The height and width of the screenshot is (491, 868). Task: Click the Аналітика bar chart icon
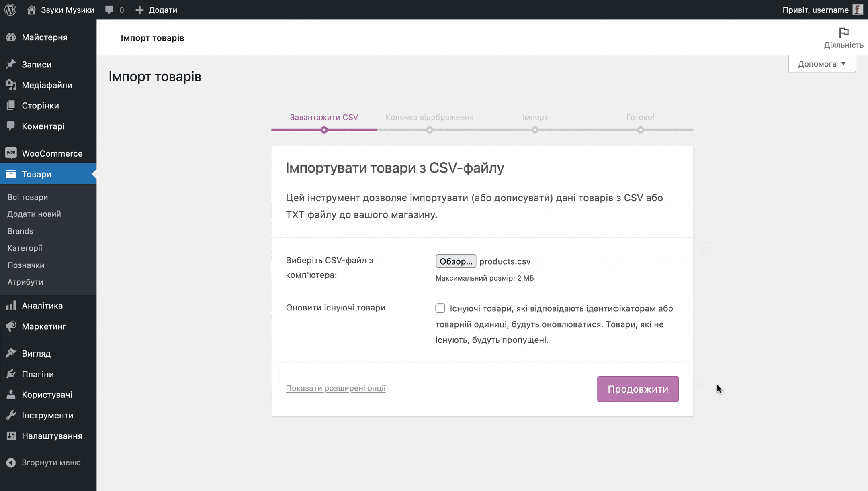click(11, 306)
